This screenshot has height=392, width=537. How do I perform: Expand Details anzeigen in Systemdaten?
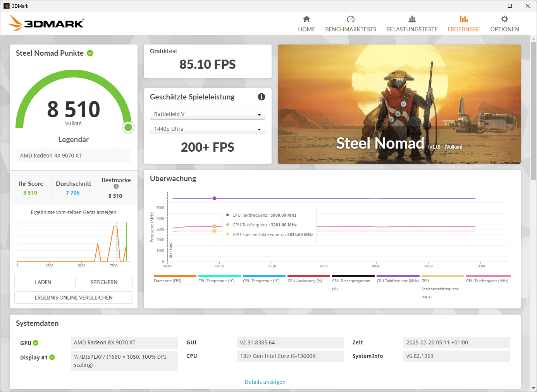click(265, 382)
